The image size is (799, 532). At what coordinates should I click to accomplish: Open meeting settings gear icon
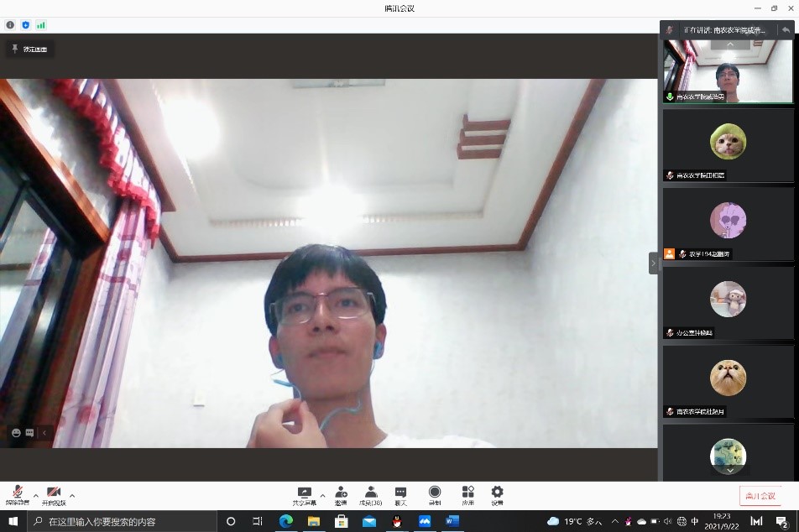pos(497,495)
